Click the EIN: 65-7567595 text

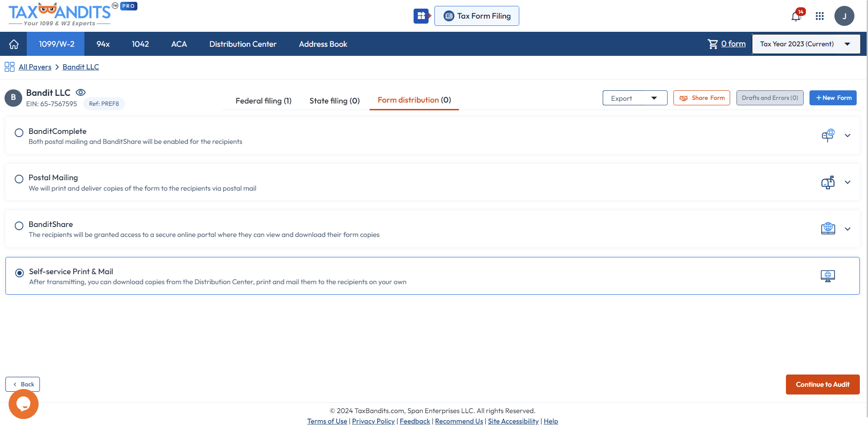52,104
